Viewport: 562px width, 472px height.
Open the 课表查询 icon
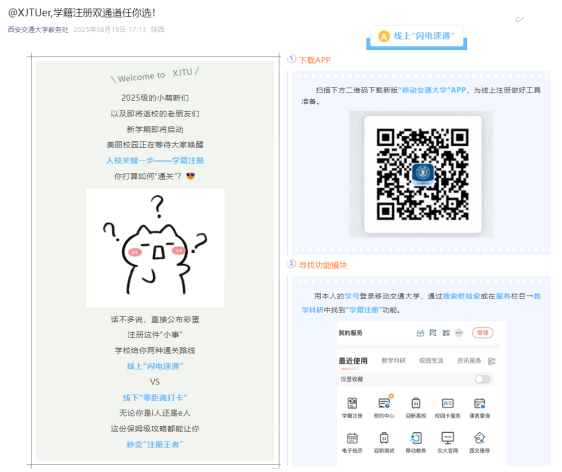(x=479, y=404)
